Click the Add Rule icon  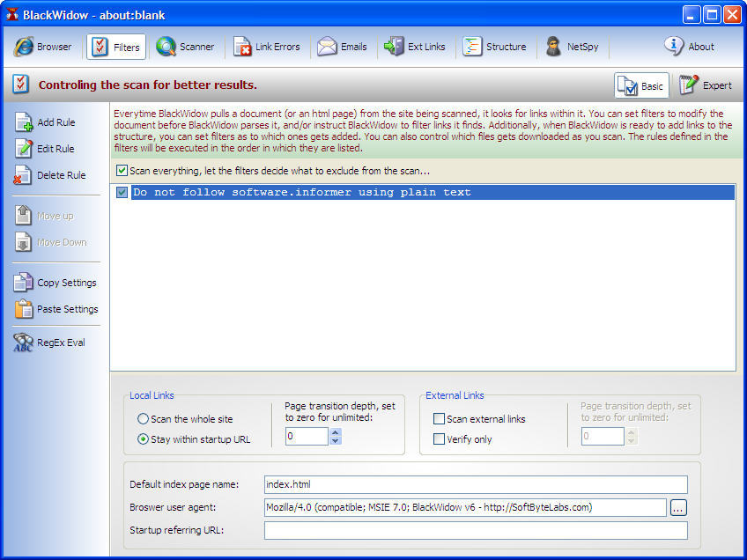coord(23,122)
